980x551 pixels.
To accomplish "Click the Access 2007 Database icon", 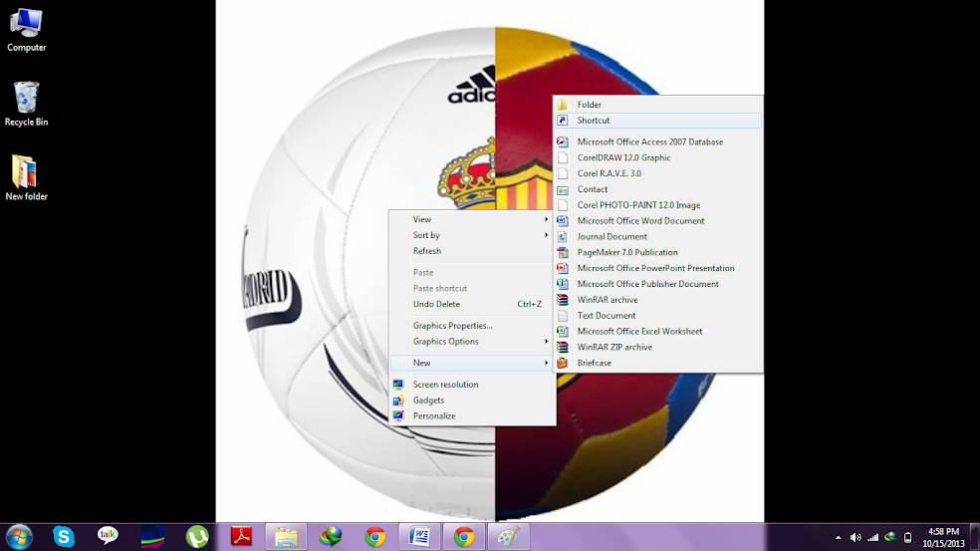I will click(x=563, y=141).
